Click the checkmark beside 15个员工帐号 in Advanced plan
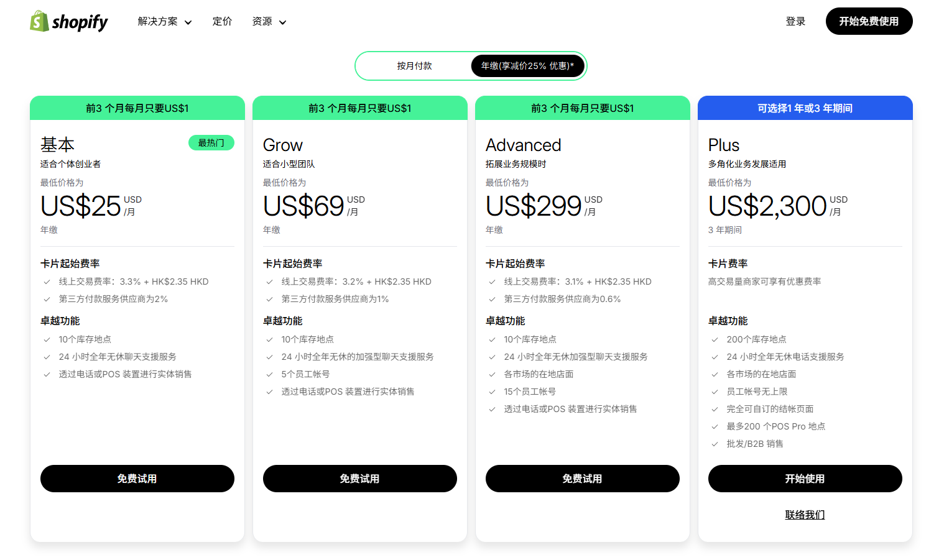 tap(492, 392)
